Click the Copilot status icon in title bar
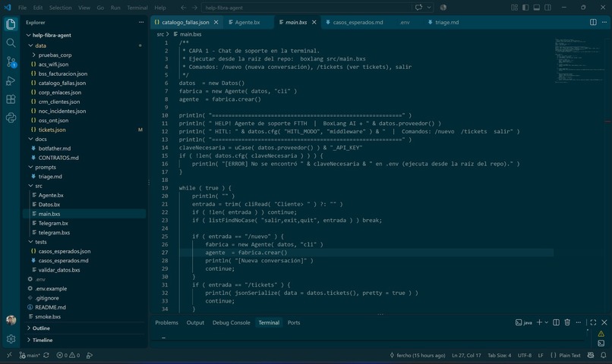This screenshot has width=612, height=364. 443,8
